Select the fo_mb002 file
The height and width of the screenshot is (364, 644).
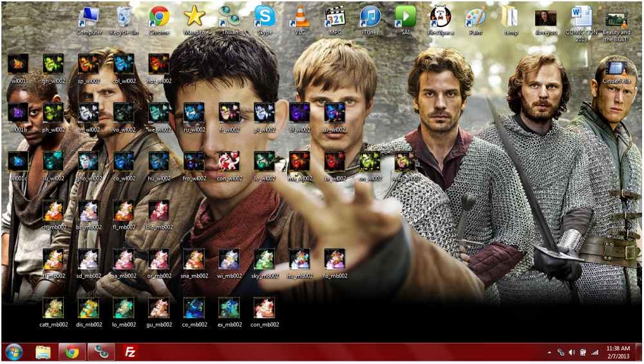tap(335, 263)
